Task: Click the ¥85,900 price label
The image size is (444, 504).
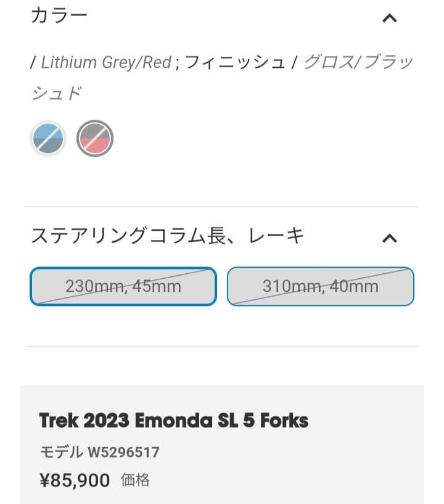Action: click(74, 480)
